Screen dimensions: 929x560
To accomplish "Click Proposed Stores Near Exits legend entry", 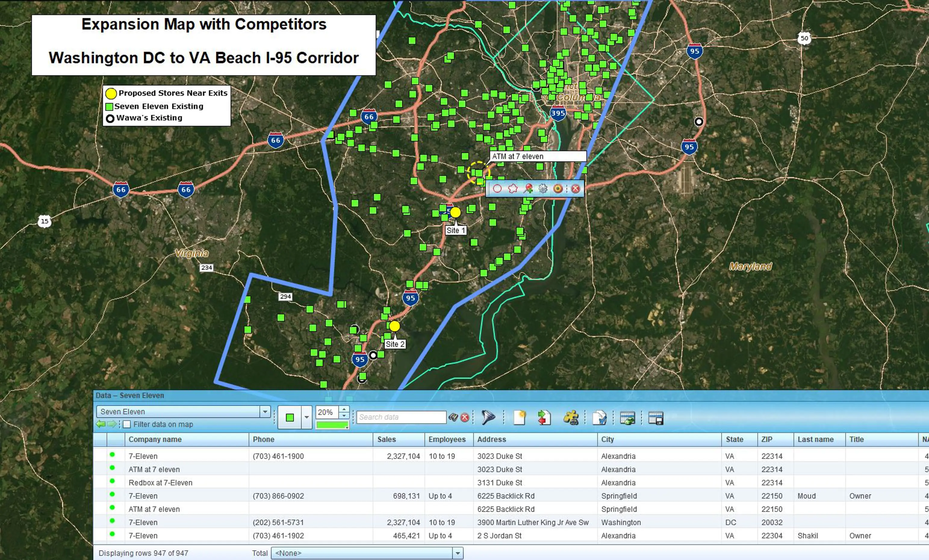I will [166, 93].
